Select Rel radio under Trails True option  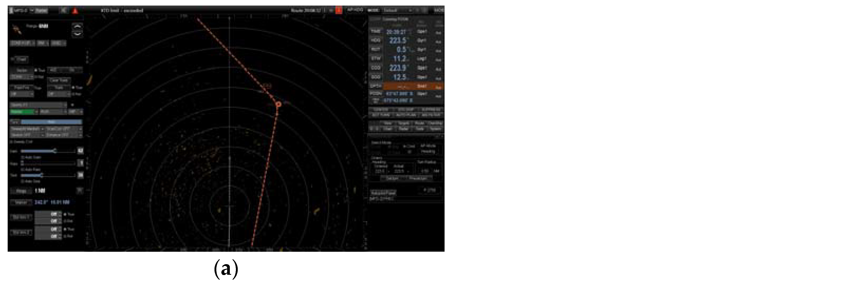(74, 94)
